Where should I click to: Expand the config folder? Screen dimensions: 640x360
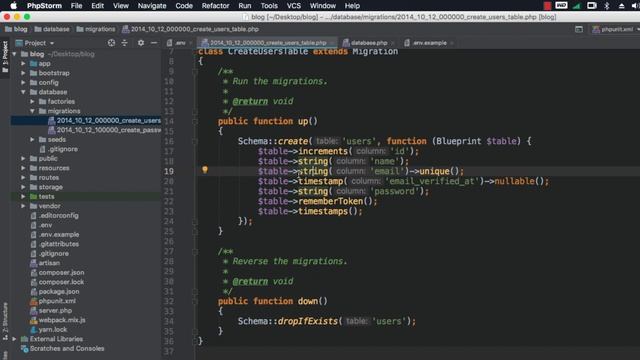tap(24, 82)
